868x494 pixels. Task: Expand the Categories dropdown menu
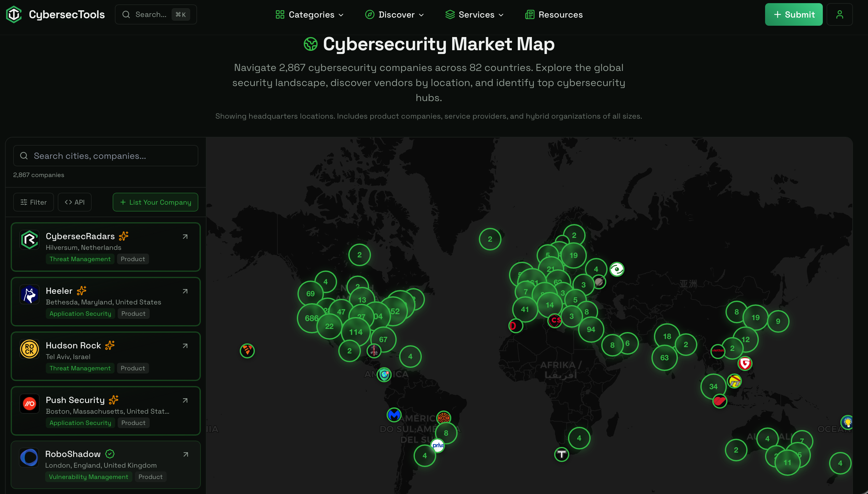(x=310, y=14)
